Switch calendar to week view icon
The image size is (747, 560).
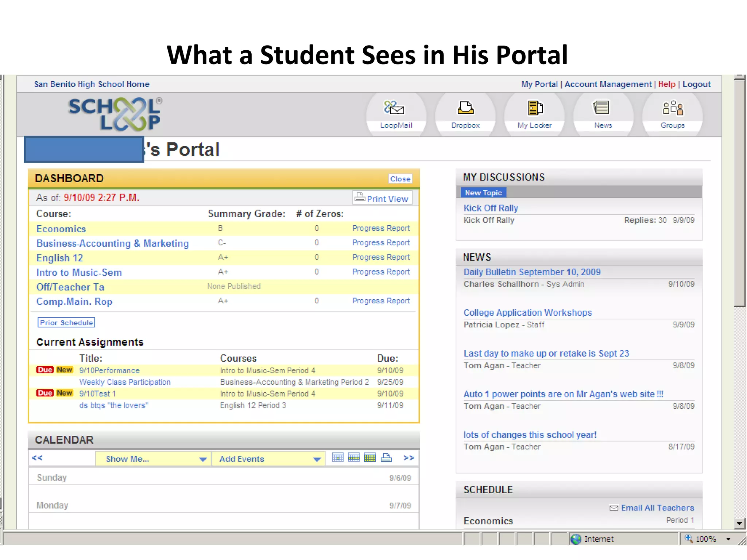pos(353,458)
